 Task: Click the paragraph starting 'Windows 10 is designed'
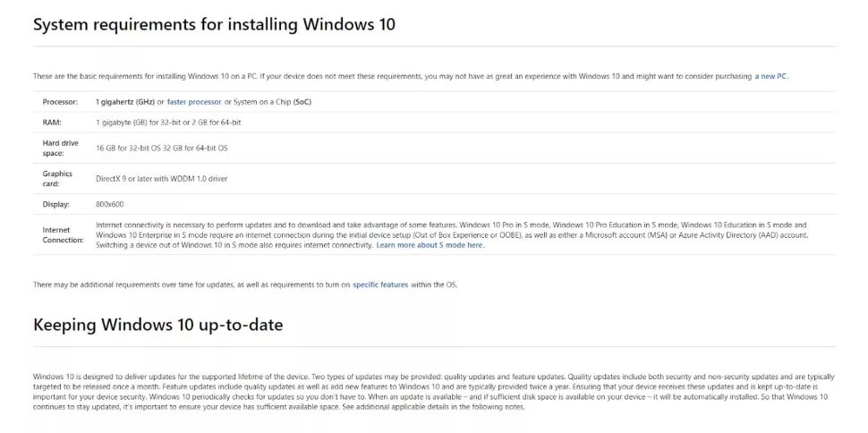tap(434, 392)
